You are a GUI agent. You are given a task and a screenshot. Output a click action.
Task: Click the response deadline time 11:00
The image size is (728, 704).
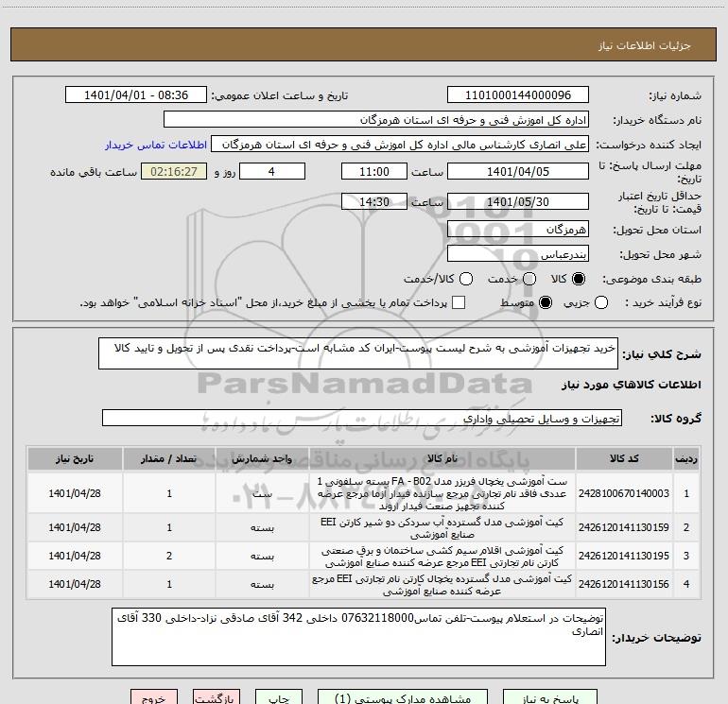[374, 171]
